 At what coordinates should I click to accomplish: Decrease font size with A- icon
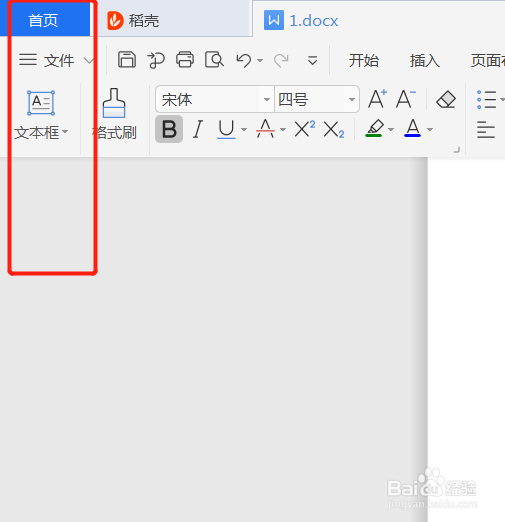point(405,99)
